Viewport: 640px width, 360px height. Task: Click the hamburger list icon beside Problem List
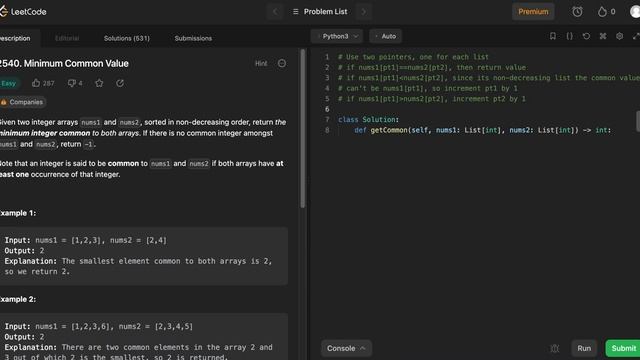tap(296, 11)
